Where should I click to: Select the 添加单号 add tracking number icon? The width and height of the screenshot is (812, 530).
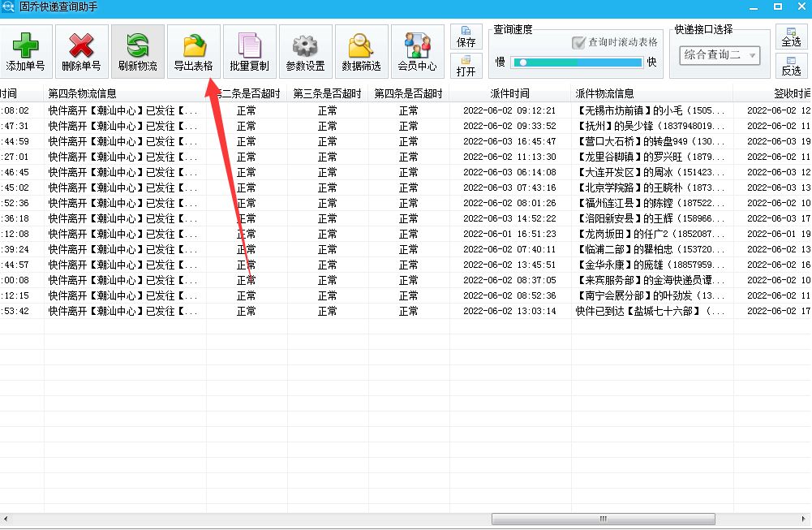(x=26, y=50)
